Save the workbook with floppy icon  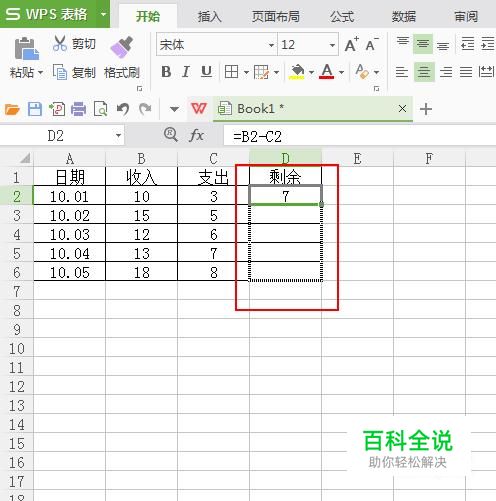[x=35, y=109]
